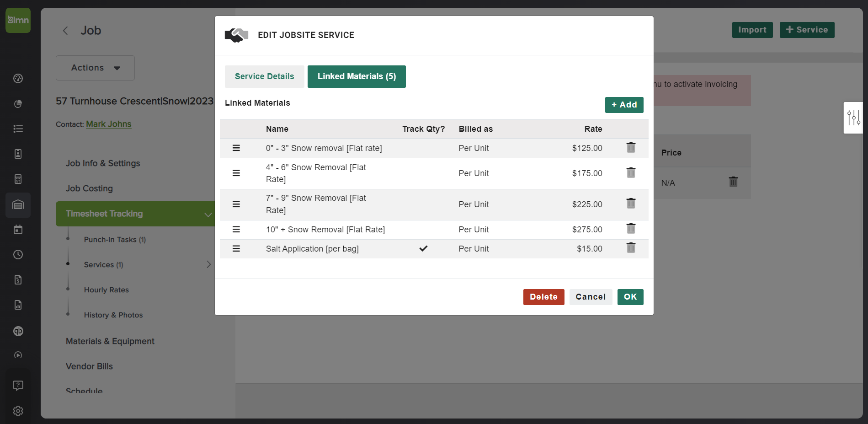The width and height of the screenshot is (868, 424).
Task: Open the calendar icon in sidebar
Action: [x=18, y=230]
